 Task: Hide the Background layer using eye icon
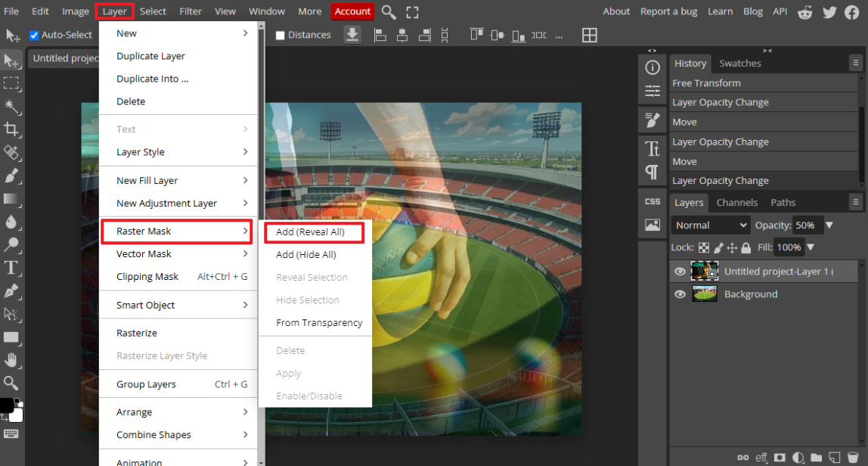point(680,294)
